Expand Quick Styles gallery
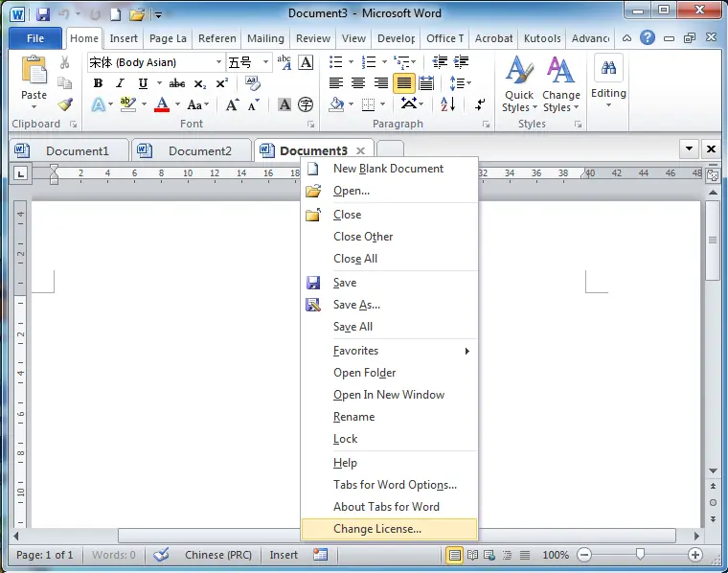728x573 pixels. pyautogui.click(x=519, y=83)
